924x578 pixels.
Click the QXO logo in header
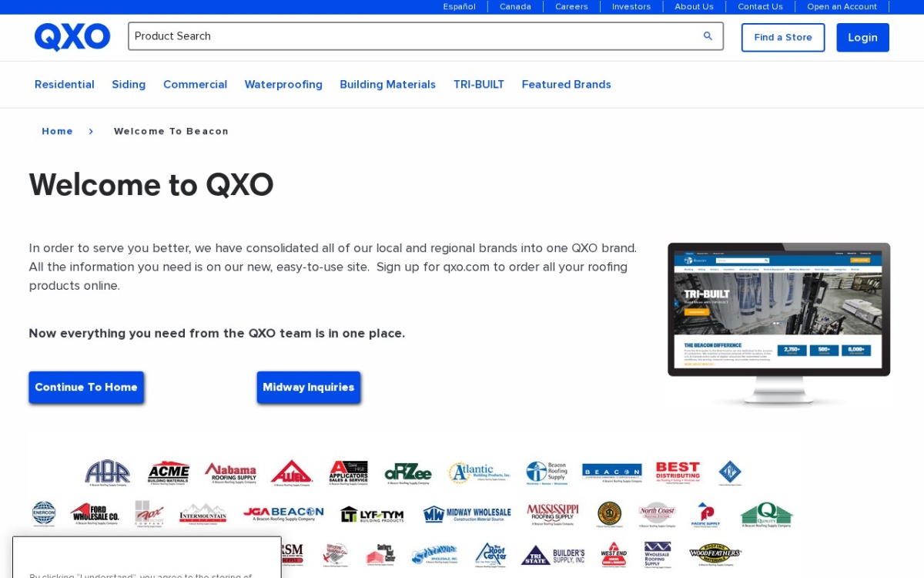(72, 37)
